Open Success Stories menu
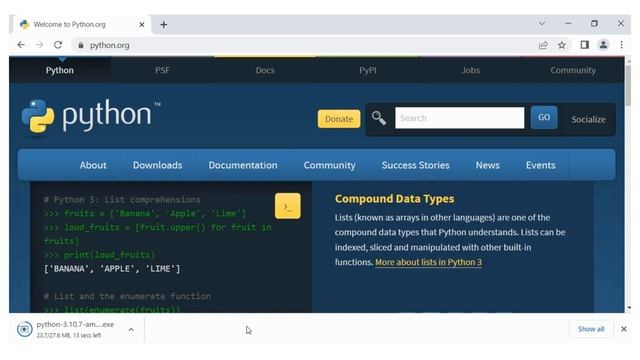 (416, 165)
